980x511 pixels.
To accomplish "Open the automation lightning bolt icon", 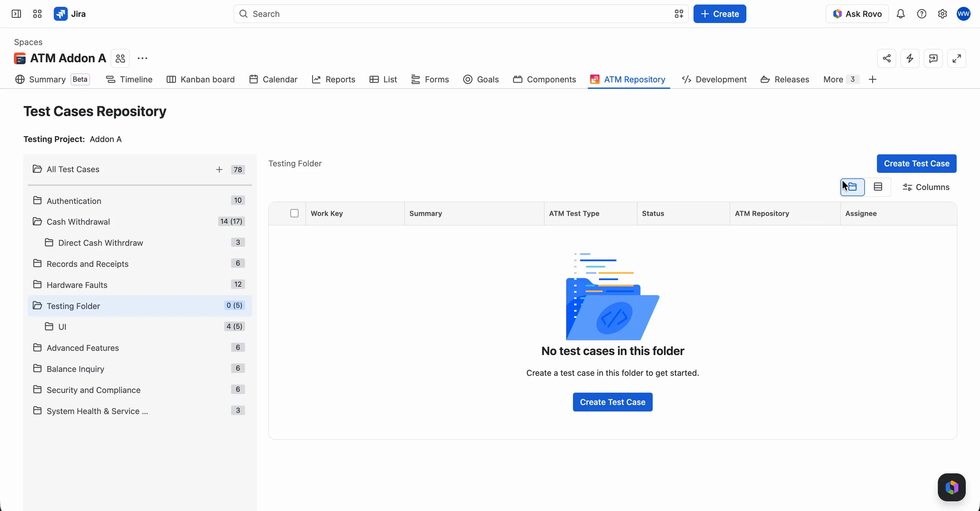I will [910, 58].
